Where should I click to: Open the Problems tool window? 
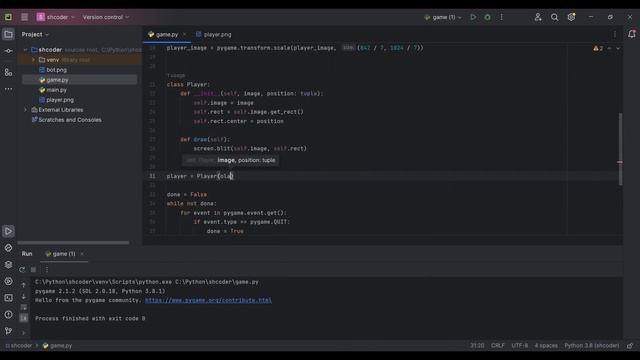8,314
